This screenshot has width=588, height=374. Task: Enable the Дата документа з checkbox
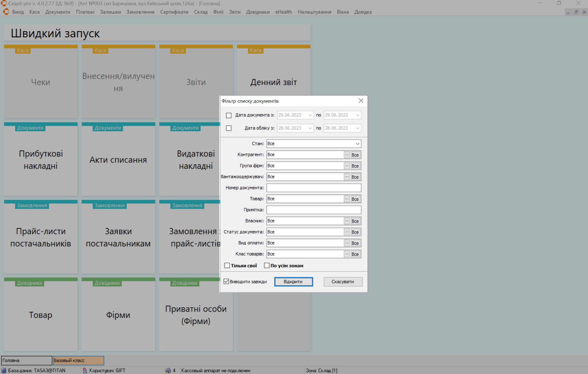229,115
